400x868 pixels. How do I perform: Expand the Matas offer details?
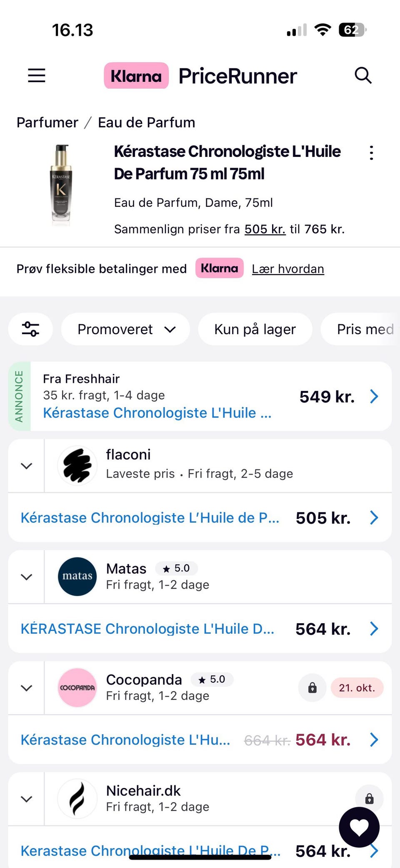26,576
